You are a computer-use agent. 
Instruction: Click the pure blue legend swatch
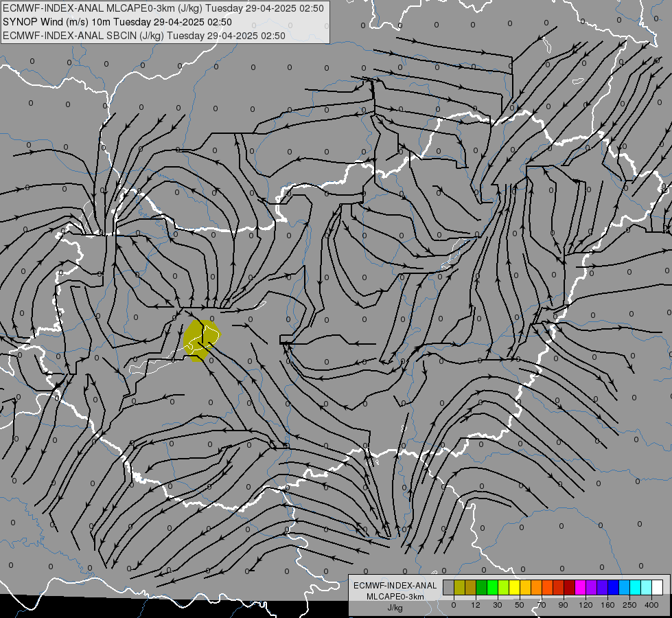click(613, 587)
